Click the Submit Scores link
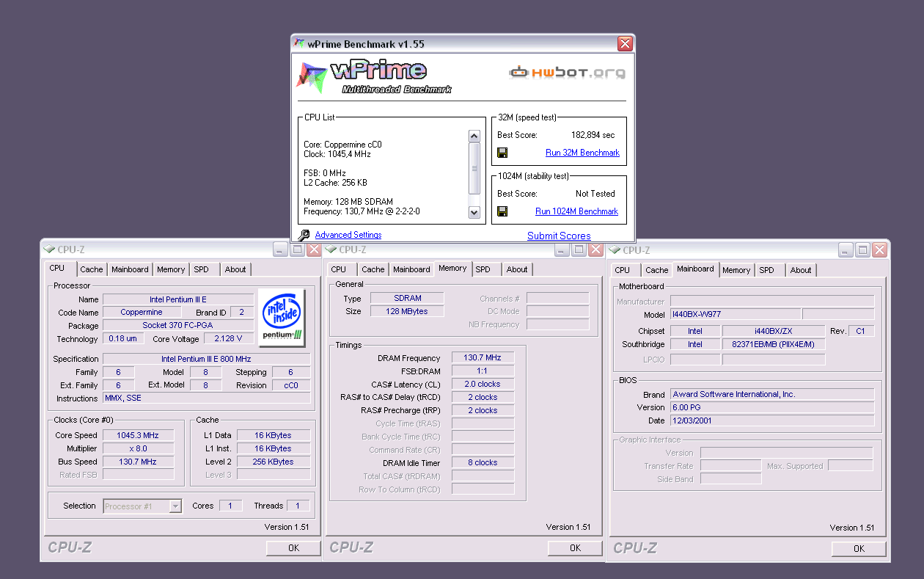Screen dimensions: 924x579 point(559,236)
